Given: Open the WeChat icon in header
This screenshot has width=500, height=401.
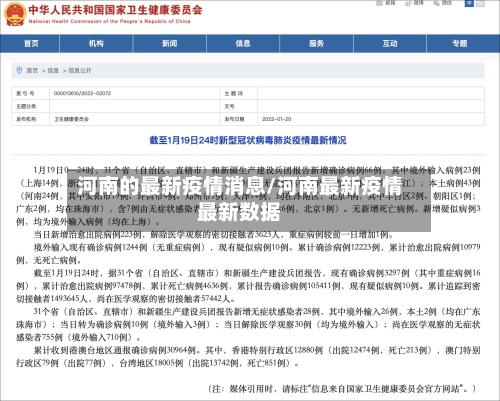Looking at the screenshot, I should tap(437, 3).
